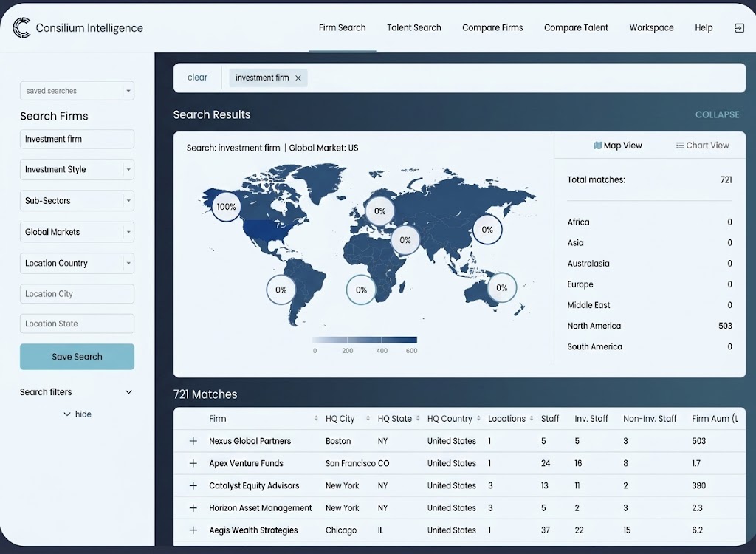This screenshot has height=554, width=756.
Task: Sort table by HQ City arrows
Action: click(368, 418)
